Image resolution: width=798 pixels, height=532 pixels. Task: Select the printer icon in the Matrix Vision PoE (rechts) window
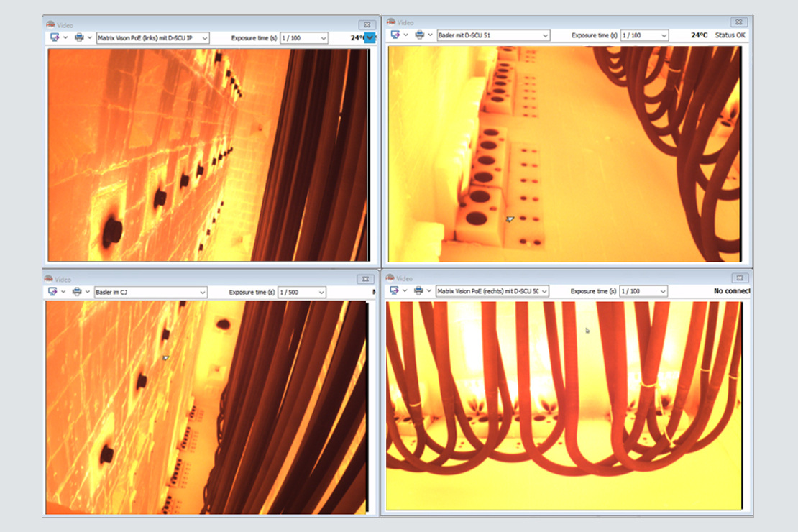(418, 290)
